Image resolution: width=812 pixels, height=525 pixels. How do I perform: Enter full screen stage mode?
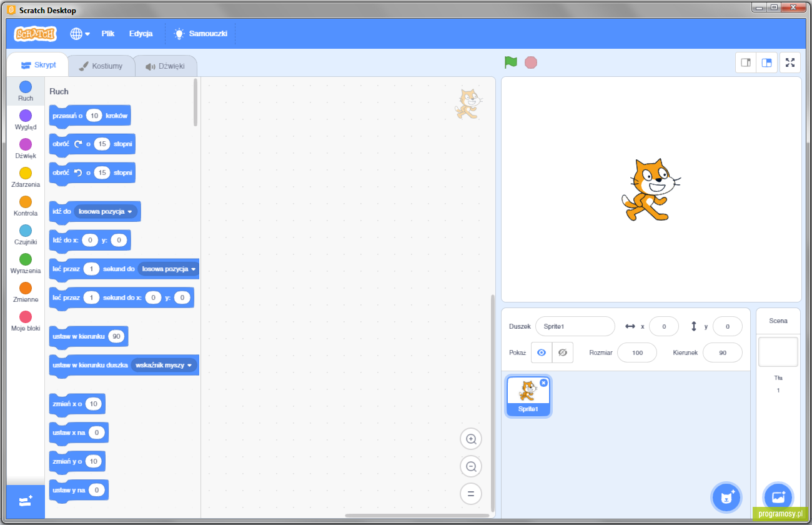(790, 62)
